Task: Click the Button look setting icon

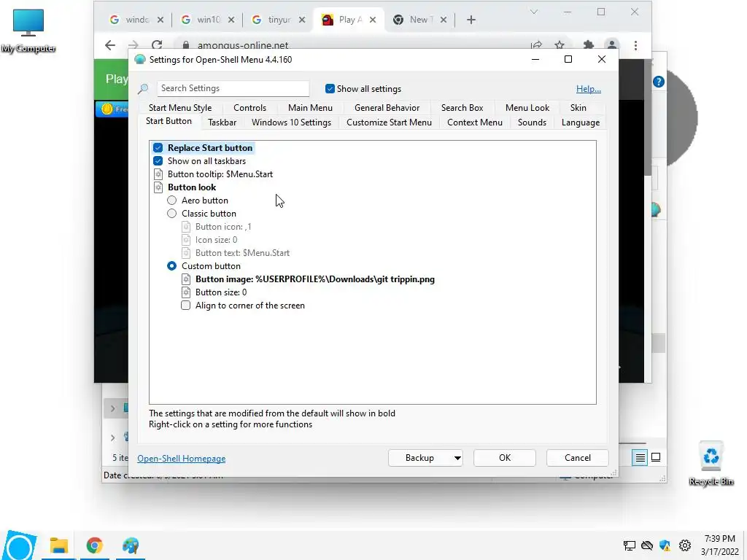Action: 158,187
